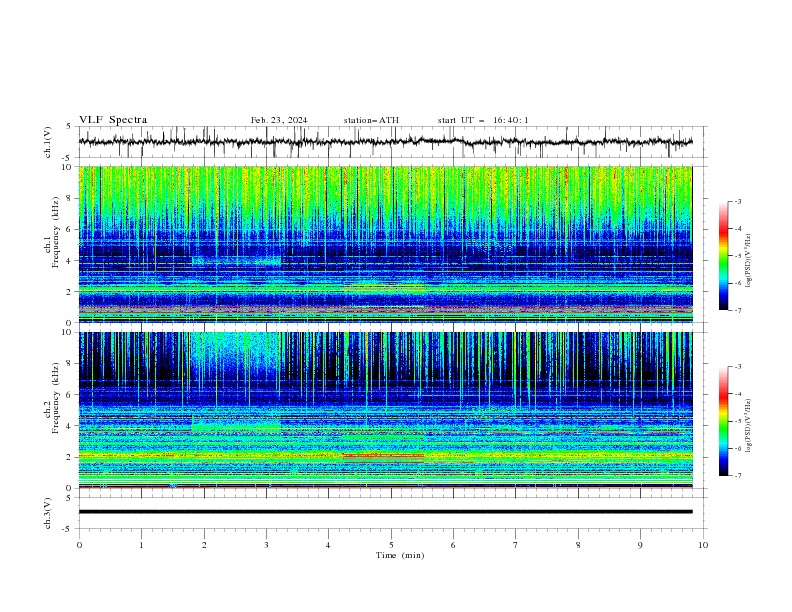Click the "Time (min)" axis label
Image resolution: width=792 pixels, height=612 pixels.
[x=400, y=555]
